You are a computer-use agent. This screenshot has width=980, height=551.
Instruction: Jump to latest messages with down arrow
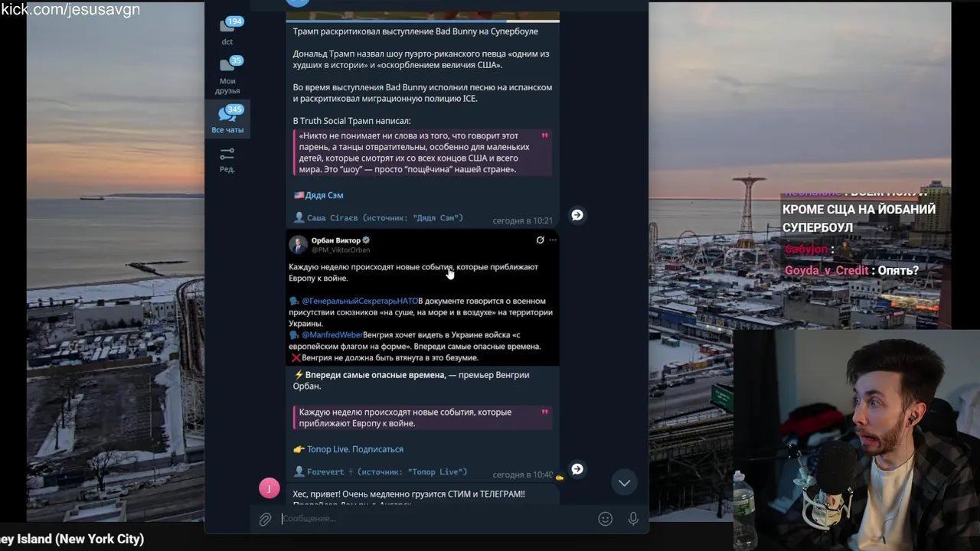625,483
